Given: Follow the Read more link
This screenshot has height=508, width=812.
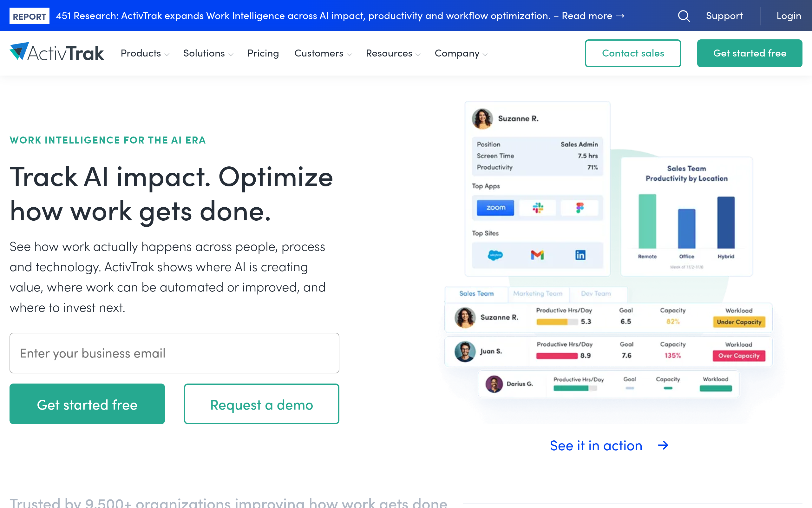Looking at the screenshot, I should tap(593, 16).
